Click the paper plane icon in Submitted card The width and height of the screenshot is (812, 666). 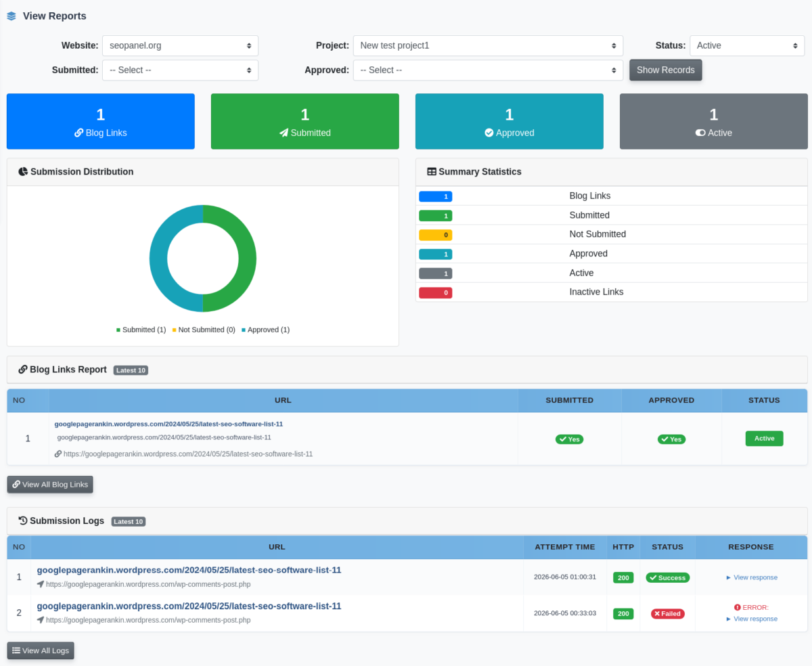[x=284, y=133]
